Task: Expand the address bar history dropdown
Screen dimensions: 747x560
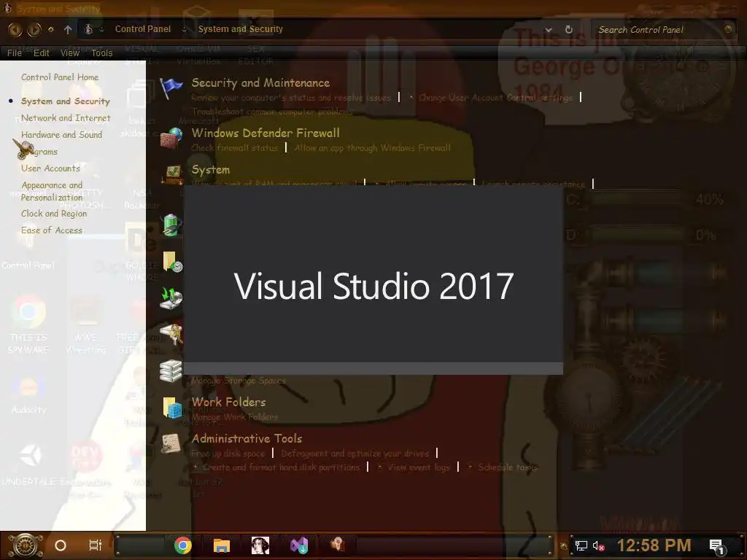Action: (x=549, y=29)
